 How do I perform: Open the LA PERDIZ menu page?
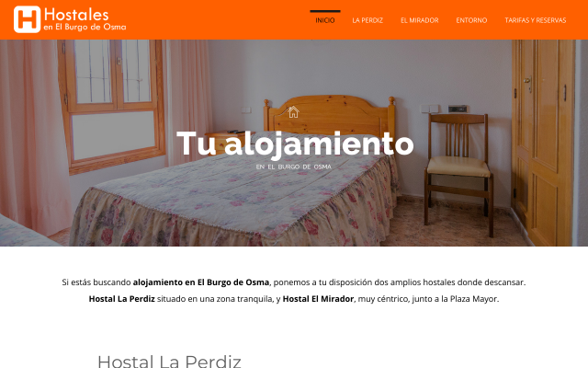[x=367, y=20]
